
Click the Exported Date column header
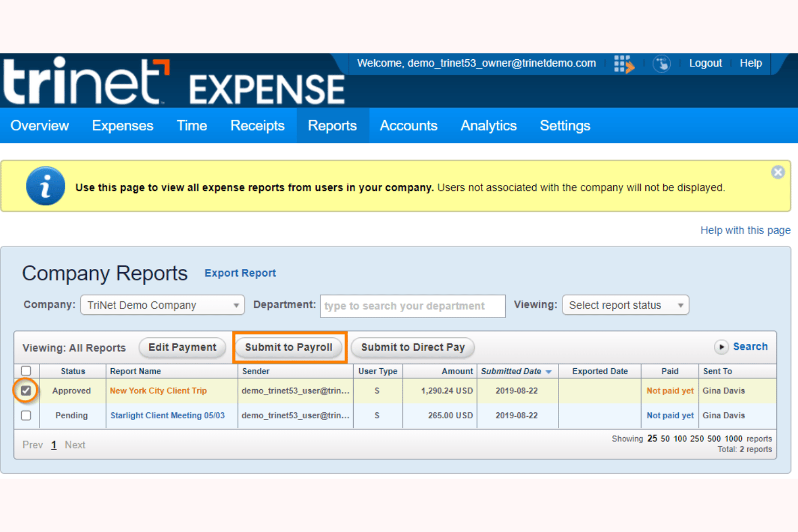(x=600, y=371)
